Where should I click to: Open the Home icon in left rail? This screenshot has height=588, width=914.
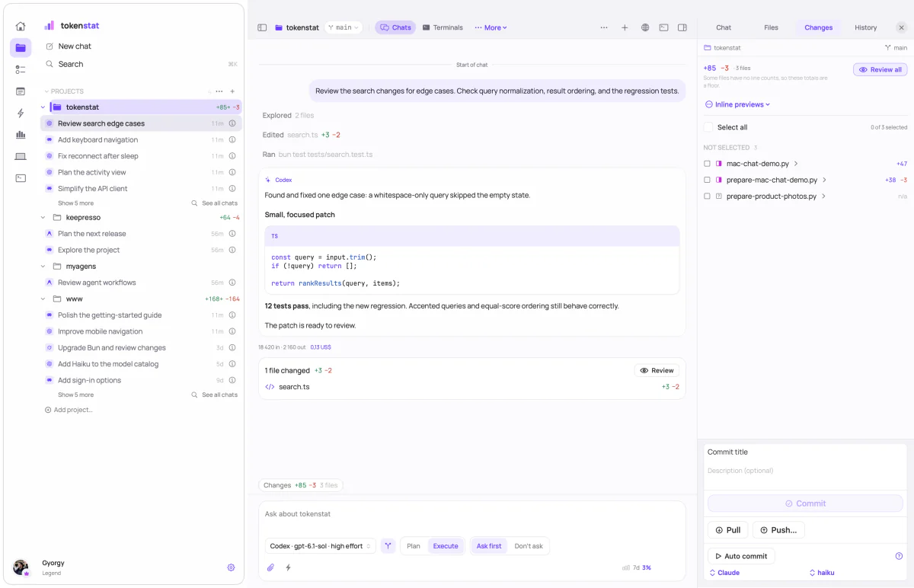pos(21,26)
